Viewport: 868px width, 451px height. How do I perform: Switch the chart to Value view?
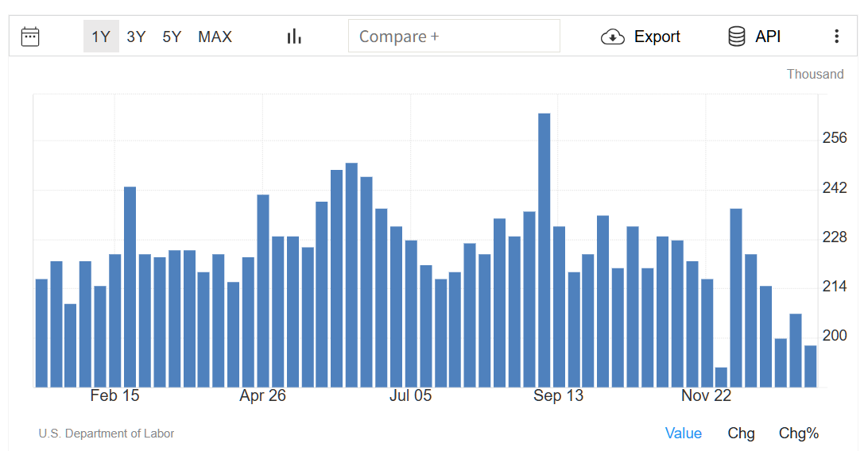tap(683, 433)
